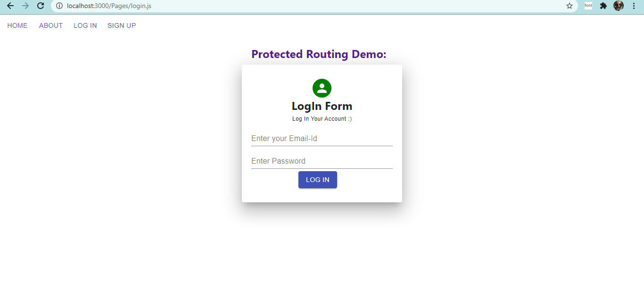Open the site info padlock/info icon
Screen dimensions: 644x299
59,6
